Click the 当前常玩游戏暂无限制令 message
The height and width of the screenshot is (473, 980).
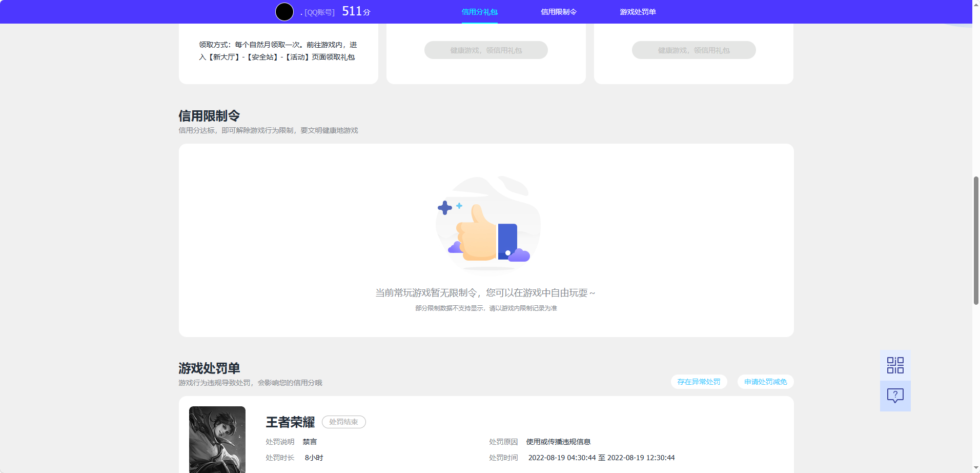[x=485, y=293]
